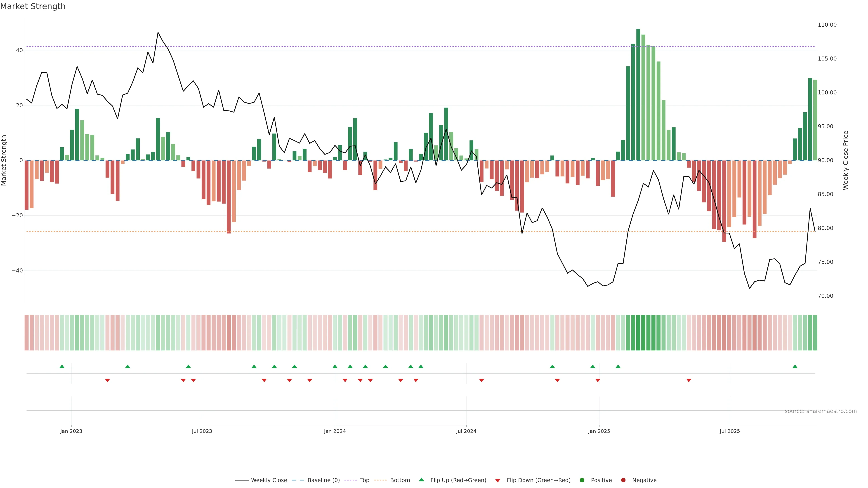Click the Positive green circle legend icon
868x488 pixels.
pyautogui.click(x=582, y=480)
